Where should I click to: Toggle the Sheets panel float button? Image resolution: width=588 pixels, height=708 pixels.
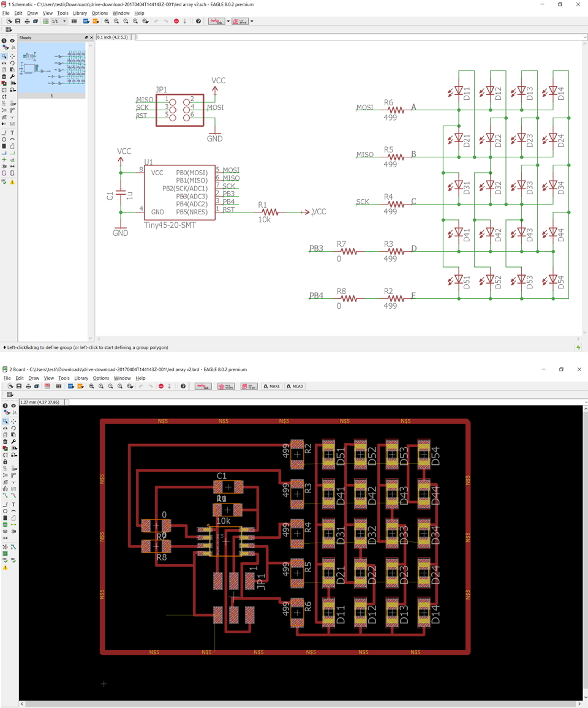(x=86, y=37)
